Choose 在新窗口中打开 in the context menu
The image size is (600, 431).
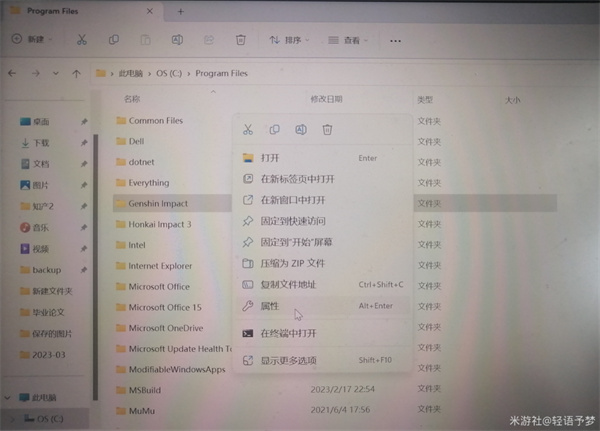(x=322, y=200)
